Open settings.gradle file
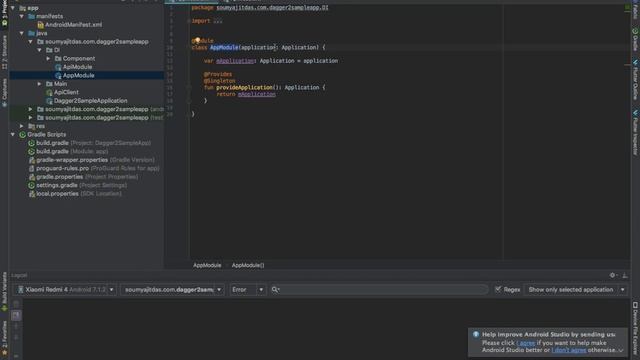This screenshot has width=640, height=360. coord(81,185)
